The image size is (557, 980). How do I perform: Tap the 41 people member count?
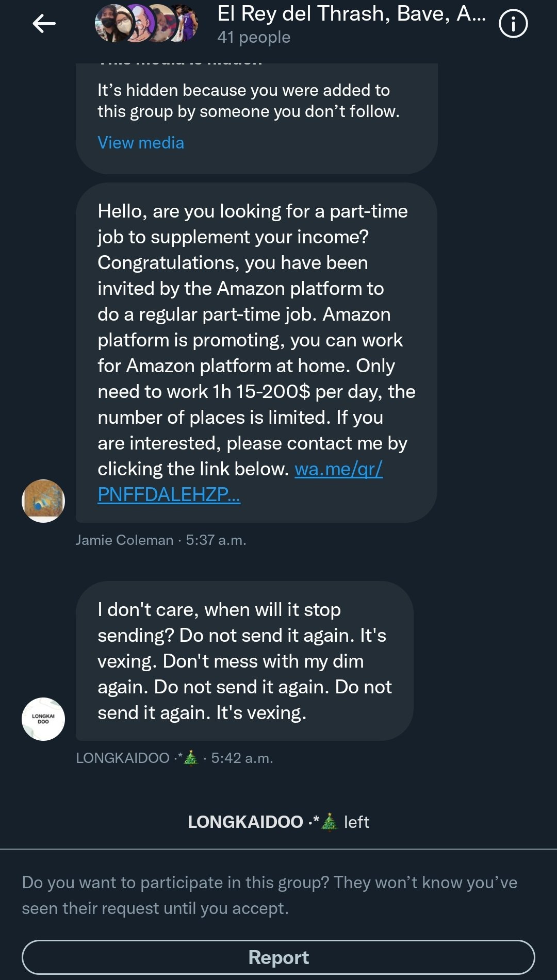pyautogui.click(x=254, y=38)
